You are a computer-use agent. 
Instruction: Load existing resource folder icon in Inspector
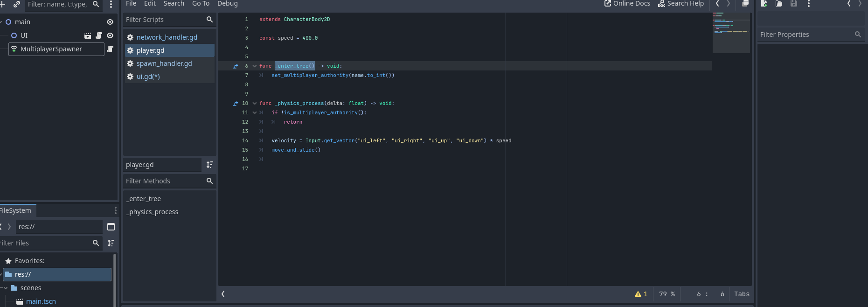coord(779,4)
